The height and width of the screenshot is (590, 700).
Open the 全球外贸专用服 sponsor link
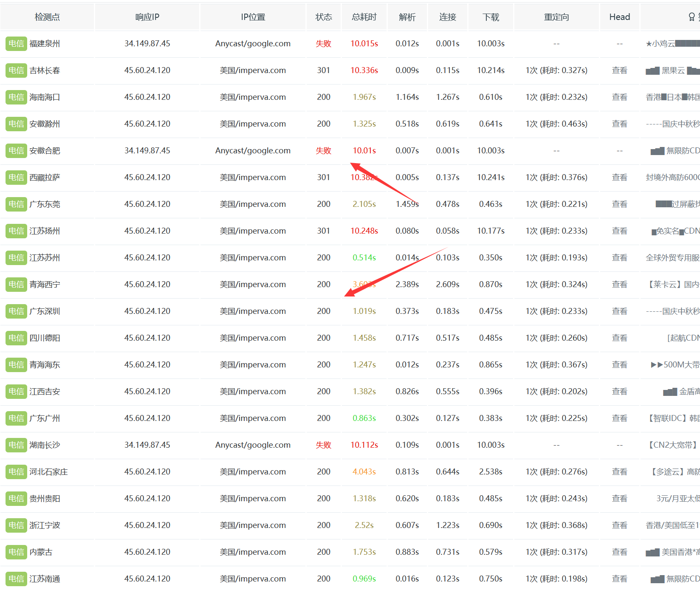tap(672, 258)
